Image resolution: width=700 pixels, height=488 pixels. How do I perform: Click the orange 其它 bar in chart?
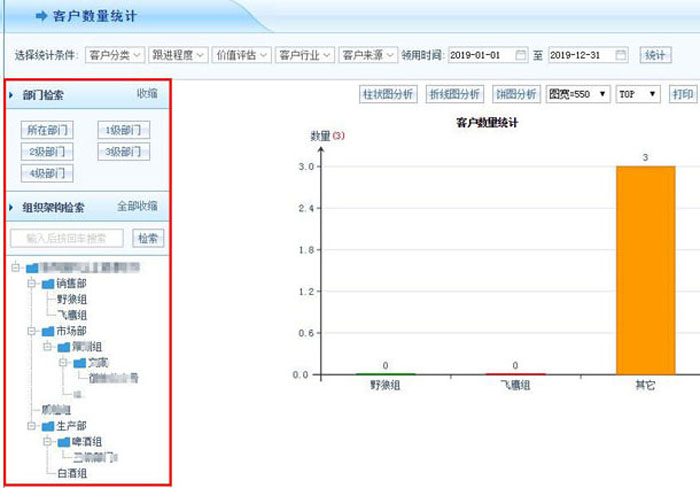click(x=645, y=270)
